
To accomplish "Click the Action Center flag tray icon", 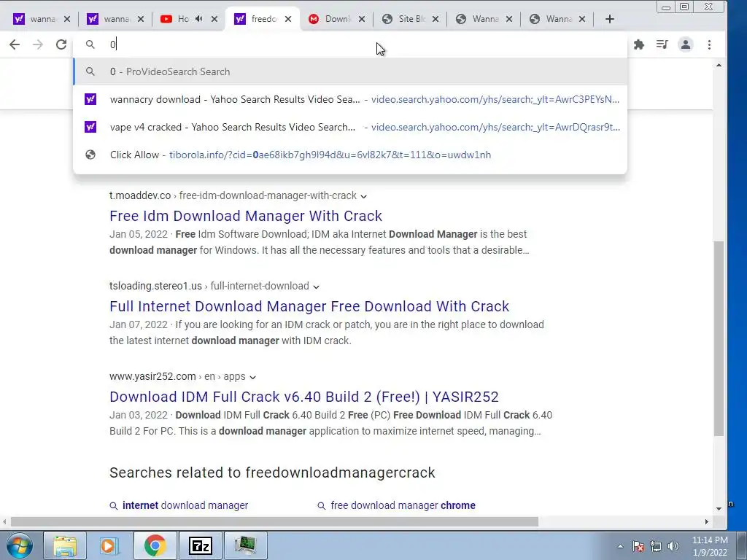I will click(x=638, y=546).
